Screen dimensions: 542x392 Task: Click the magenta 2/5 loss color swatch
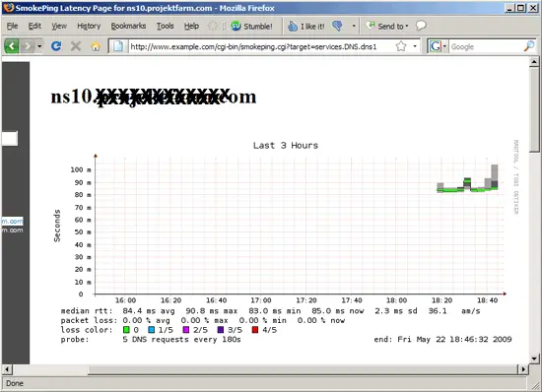pyautogui.click(x=186, y=330)
